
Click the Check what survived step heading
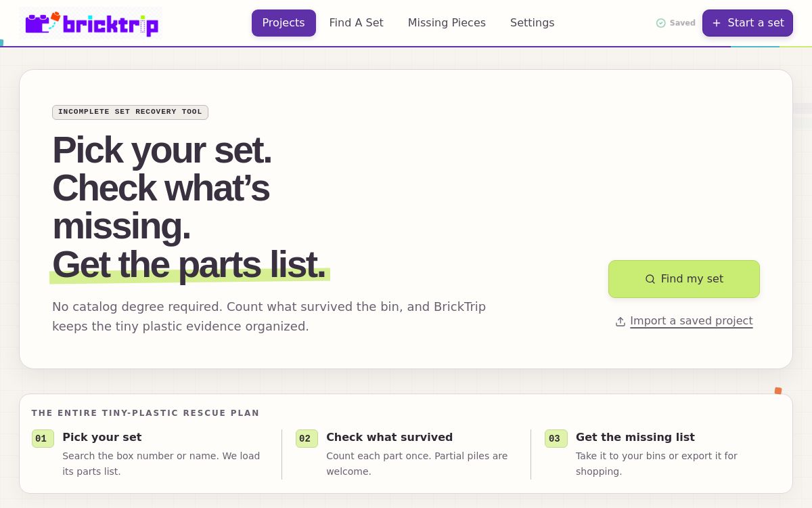(x=390, y=438)
